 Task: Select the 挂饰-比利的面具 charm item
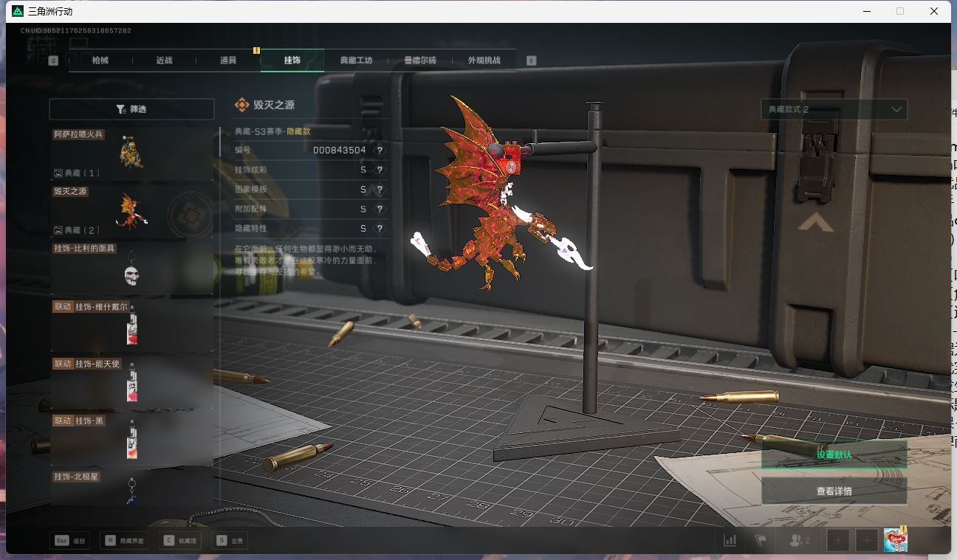coord(131,269)
